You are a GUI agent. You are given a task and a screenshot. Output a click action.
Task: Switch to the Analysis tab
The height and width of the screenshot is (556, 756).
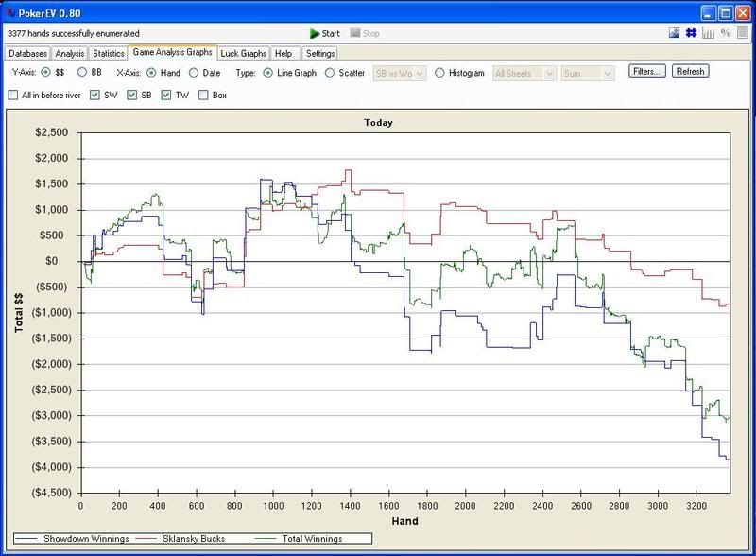point(70,54)
